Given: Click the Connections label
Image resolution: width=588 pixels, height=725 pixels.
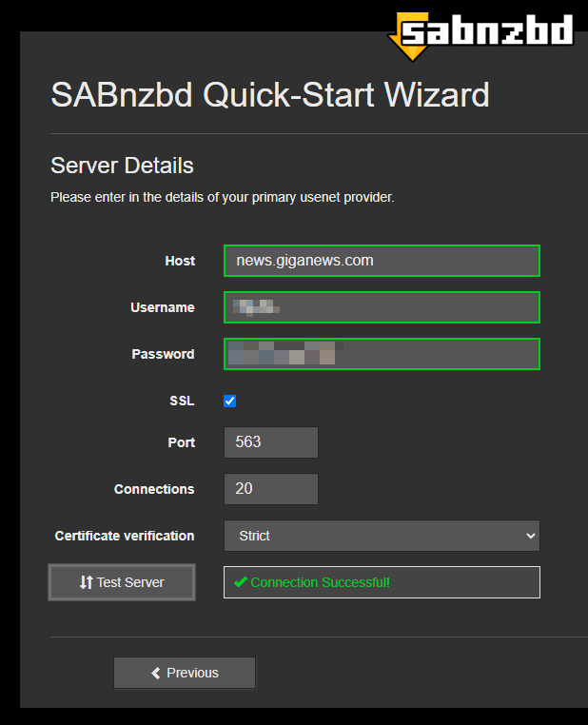Looking at the screenshot, I should [x=154, y=489].
